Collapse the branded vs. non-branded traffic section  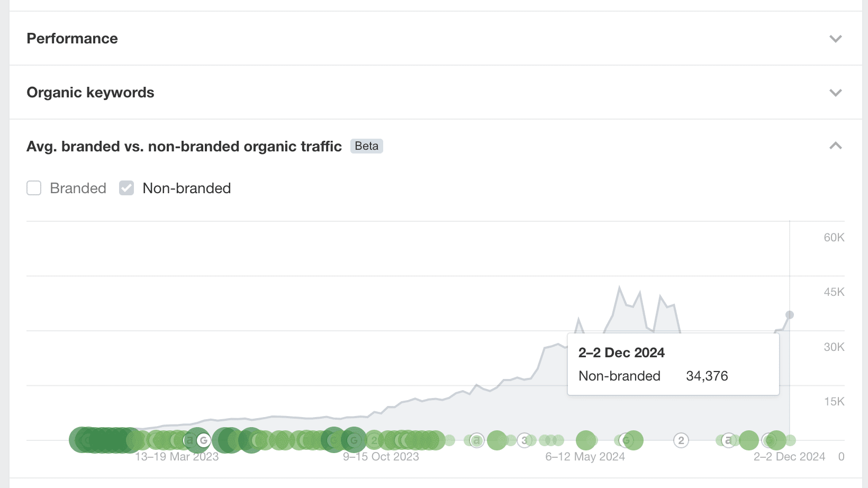click(x=835, y=146)
